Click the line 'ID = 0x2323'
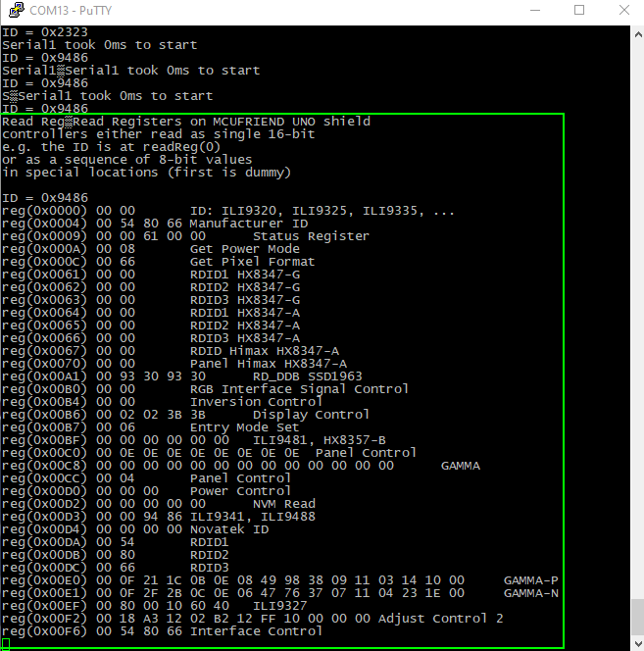 coord(45,32)
